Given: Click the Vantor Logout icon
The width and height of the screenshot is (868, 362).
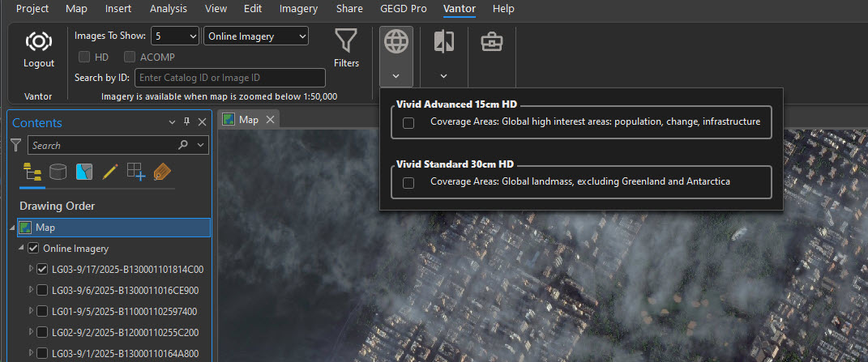Looking at the screenshot, I should click(x=38, y=43).
